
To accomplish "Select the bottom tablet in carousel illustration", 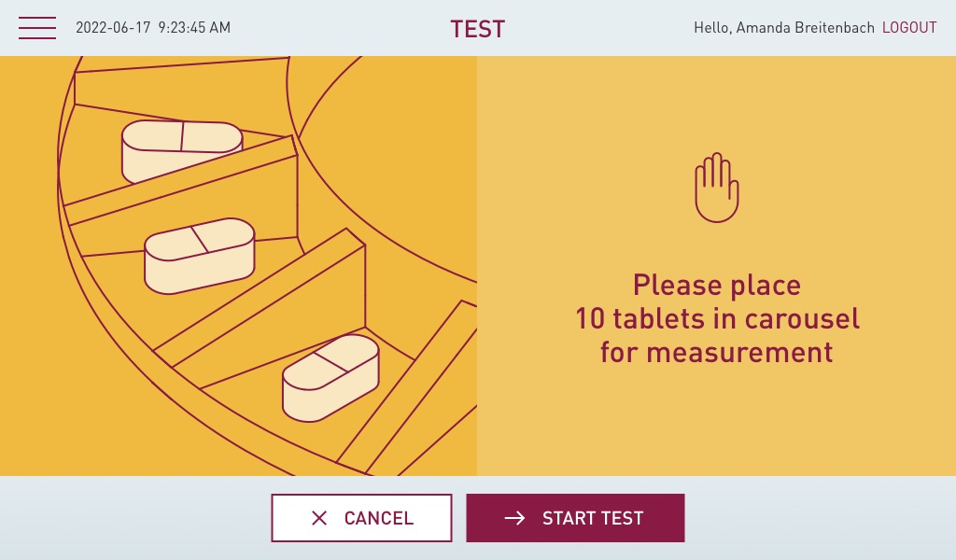I will pyautogui.click(x=330, y=376).
